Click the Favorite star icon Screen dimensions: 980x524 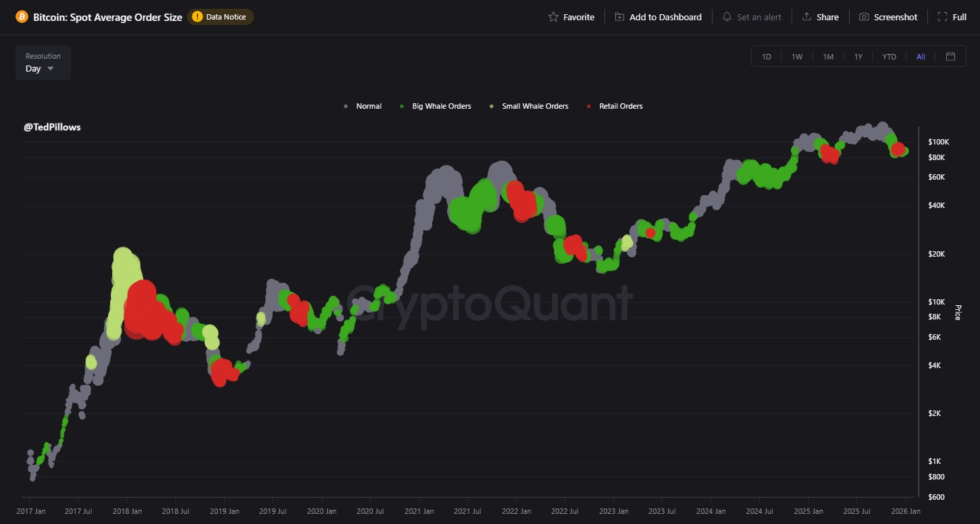(553, 17)
